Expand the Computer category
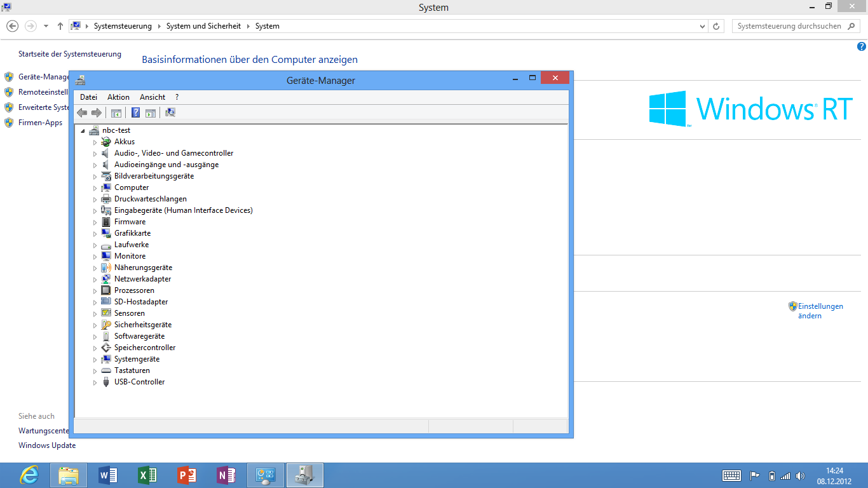The image size is (868, 488). coord(95,188)
